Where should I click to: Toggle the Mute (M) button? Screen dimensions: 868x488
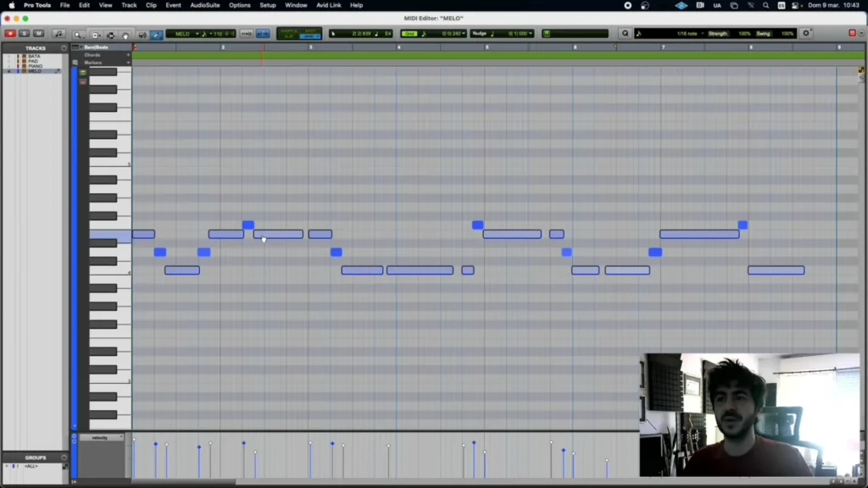coord(39,34)
